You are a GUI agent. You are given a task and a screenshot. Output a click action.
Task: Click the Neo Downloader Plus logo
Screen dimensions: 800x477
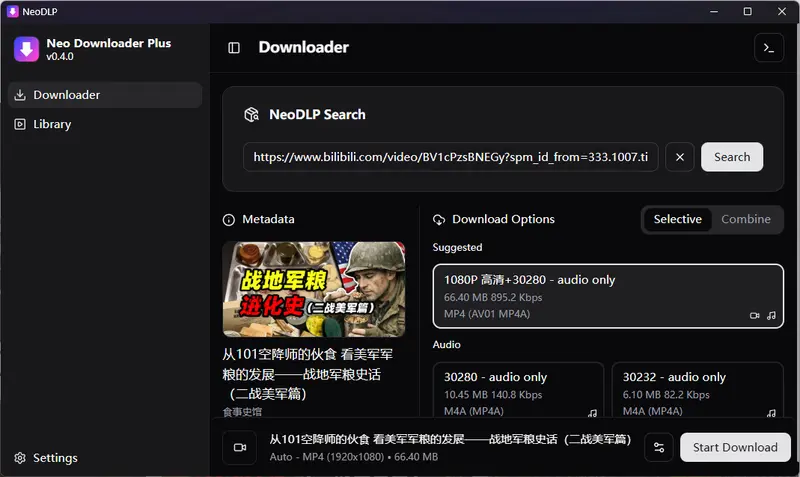pos(27,49)
